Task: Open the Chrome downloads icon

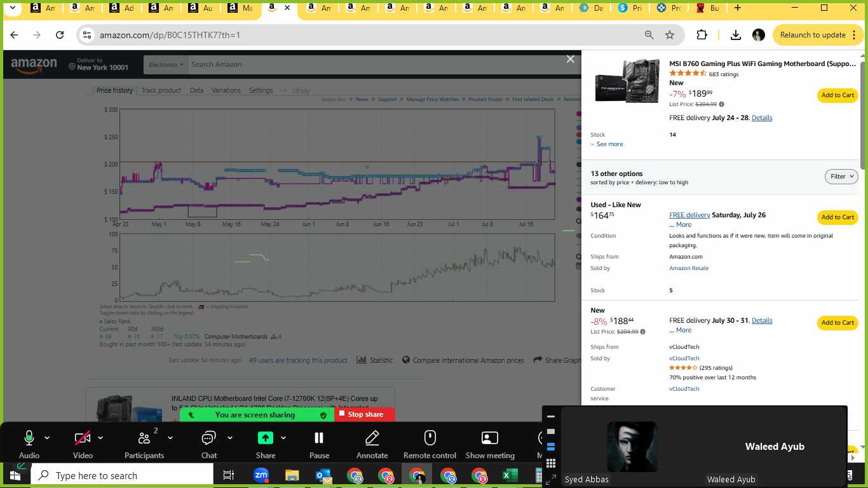Action: [x=736, y=35]
